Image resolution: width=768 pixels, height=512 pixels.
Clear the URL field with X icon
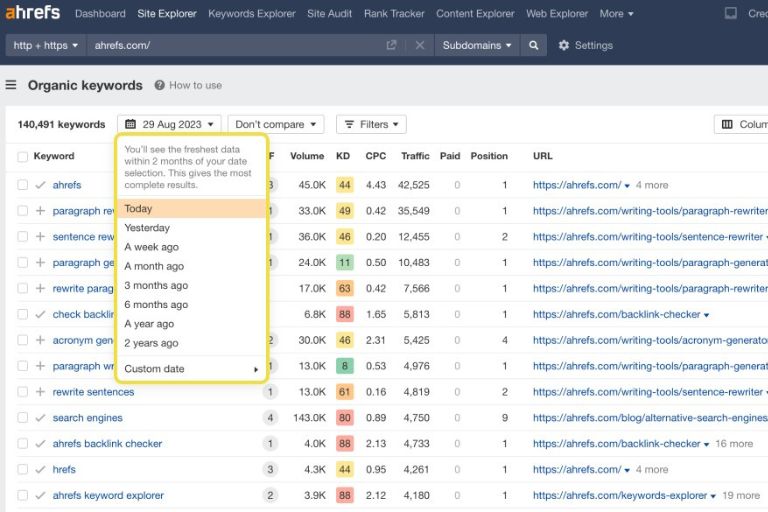[420, 45]
